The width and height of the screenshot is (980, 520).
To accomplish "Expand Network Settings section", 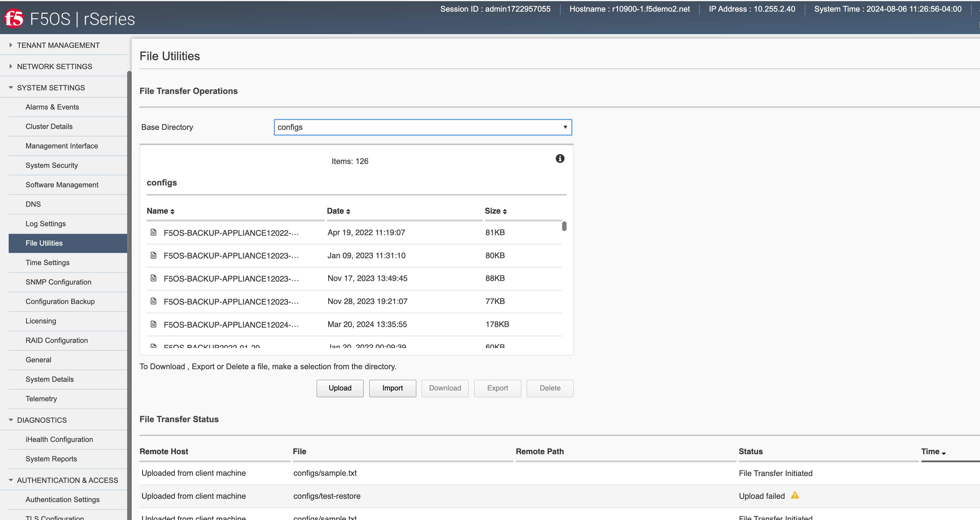I will coord(11,66).
